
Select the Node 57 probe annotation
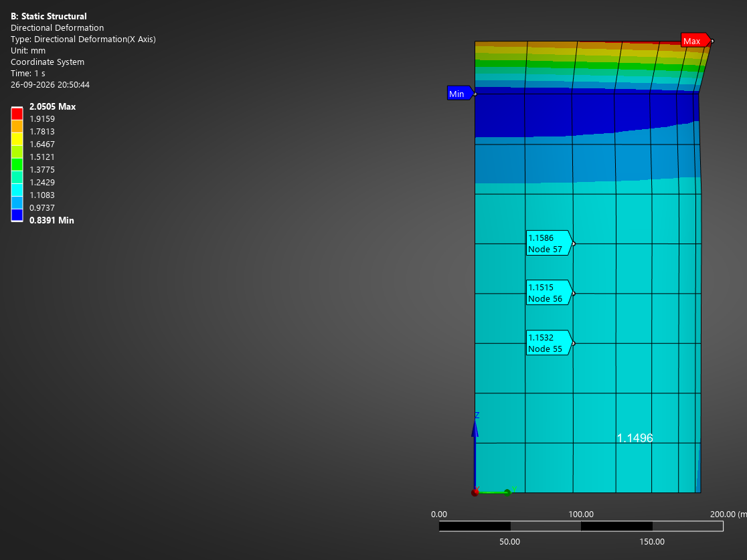pos(549,244)
